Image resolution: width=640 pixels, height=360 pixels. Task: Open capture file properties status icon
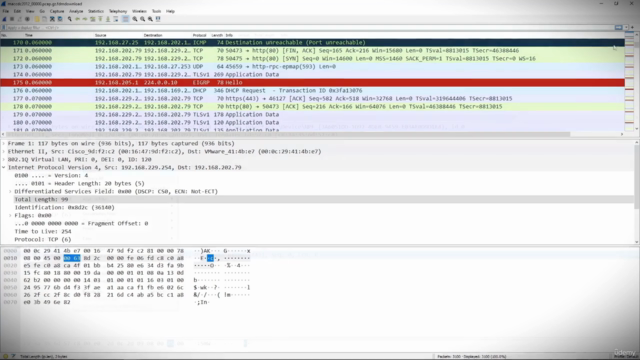point(13,356)
